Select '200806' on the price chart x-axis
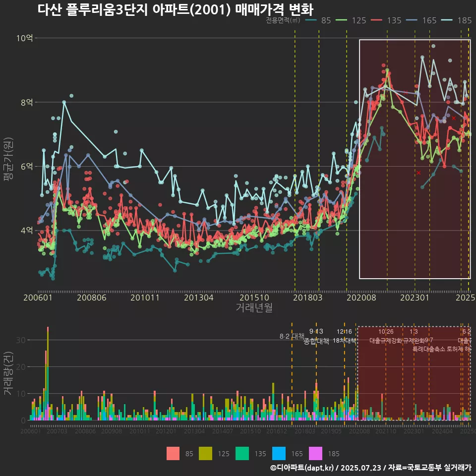The height and width of the screenshot is (476, 476). [92, 297]
